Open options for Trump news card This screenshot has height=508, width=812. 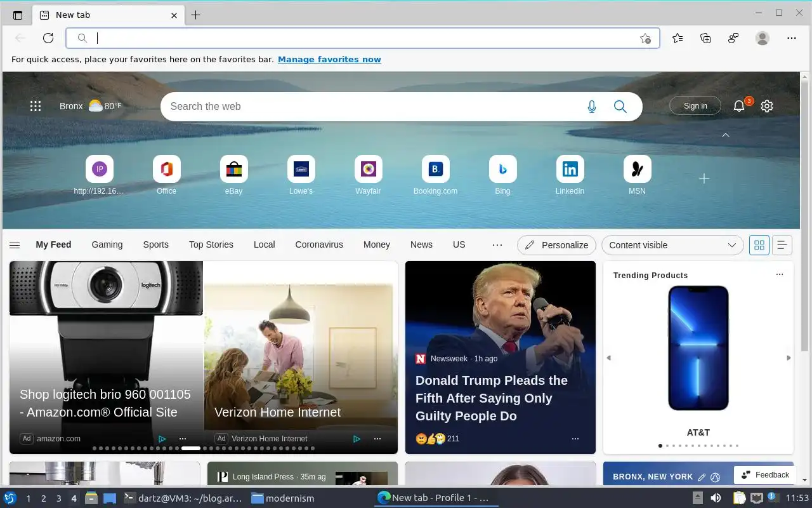575,439
